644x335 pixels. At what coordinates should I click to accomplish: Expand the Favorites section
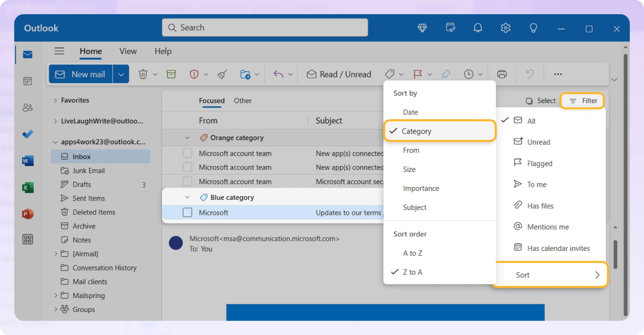click(55, 100)
